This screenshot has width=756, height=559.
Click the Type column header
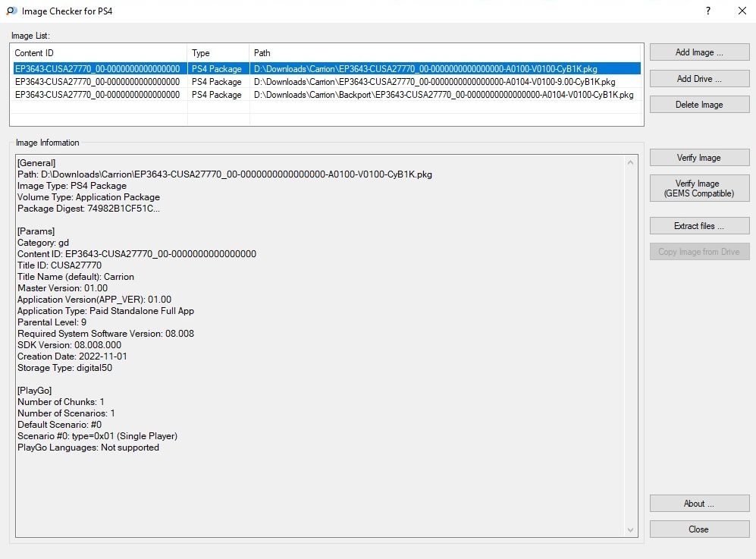(218, 53)
